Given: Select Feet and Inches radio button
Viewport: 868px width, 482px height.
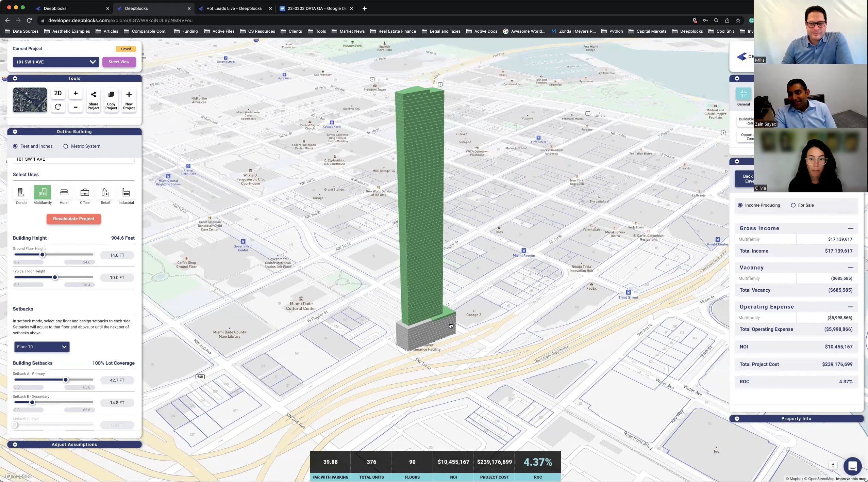Looking at the screenshot, I should click(15, 146).
